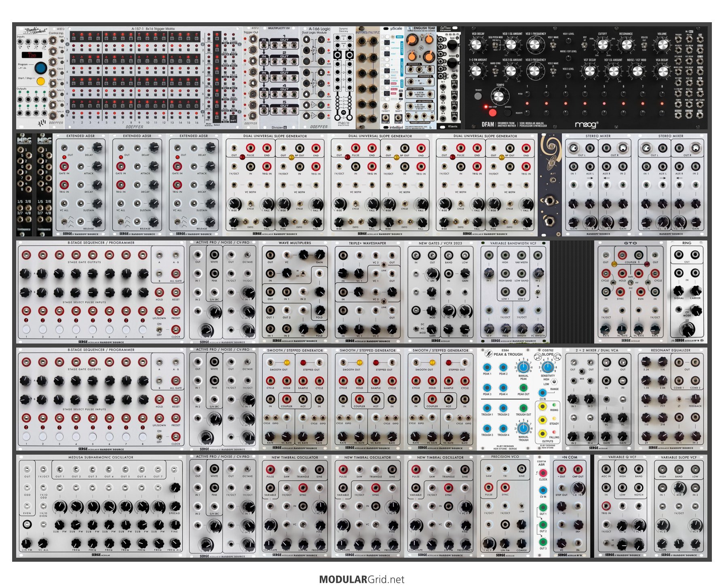Screen dimensions: 724x588
Task: Click the Feedback knob on Resonant Equalizer
Action: click(695, 399)
